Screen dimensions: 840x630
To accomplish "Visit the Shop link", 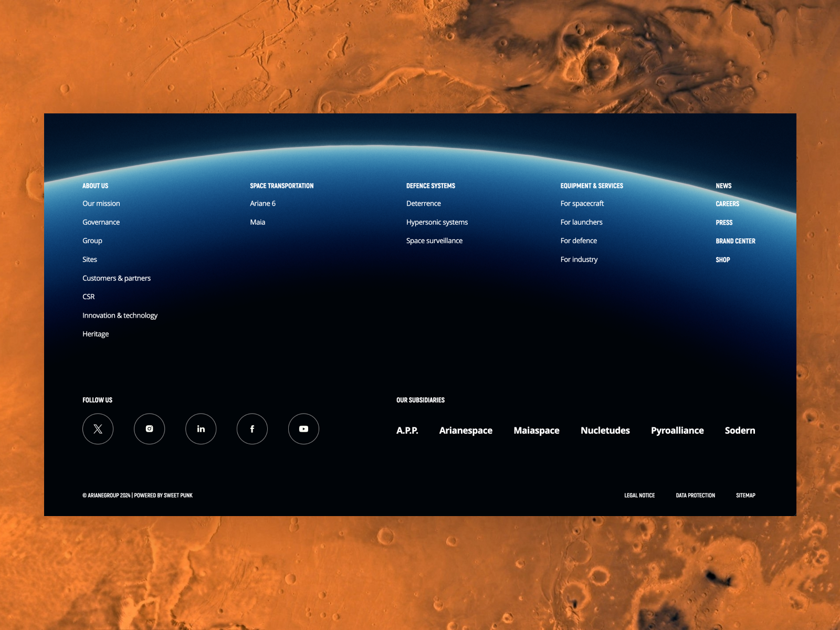I will [723, 260].
